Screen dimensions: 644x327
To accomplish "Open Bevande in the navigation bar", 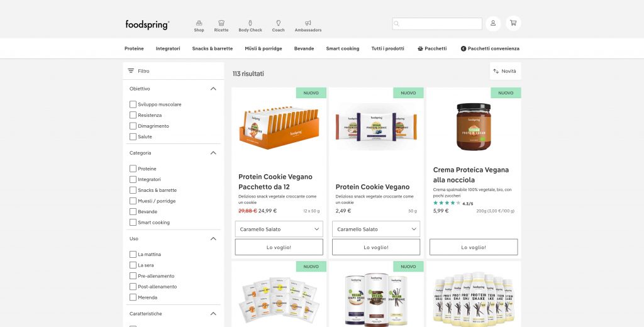I will tap(304, 48).
